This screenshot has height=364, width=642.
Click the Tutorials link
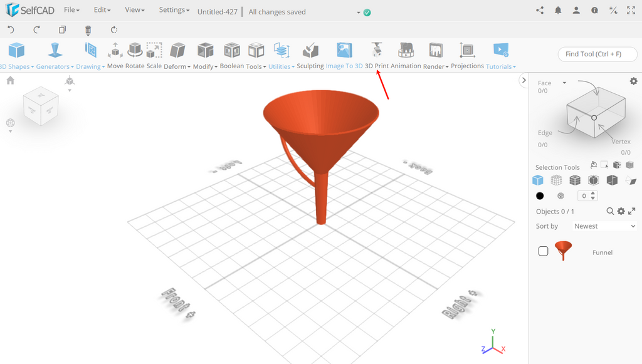[498, 66]
